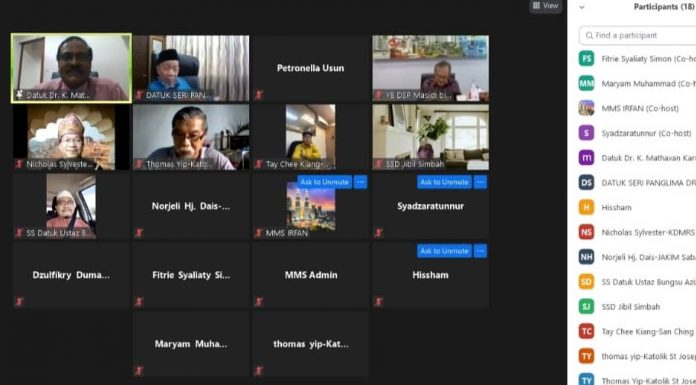Screen dimensions: 696x385
Task: Click the TC avatar for Tay Chee Kiang
Action: pos(586,331)
